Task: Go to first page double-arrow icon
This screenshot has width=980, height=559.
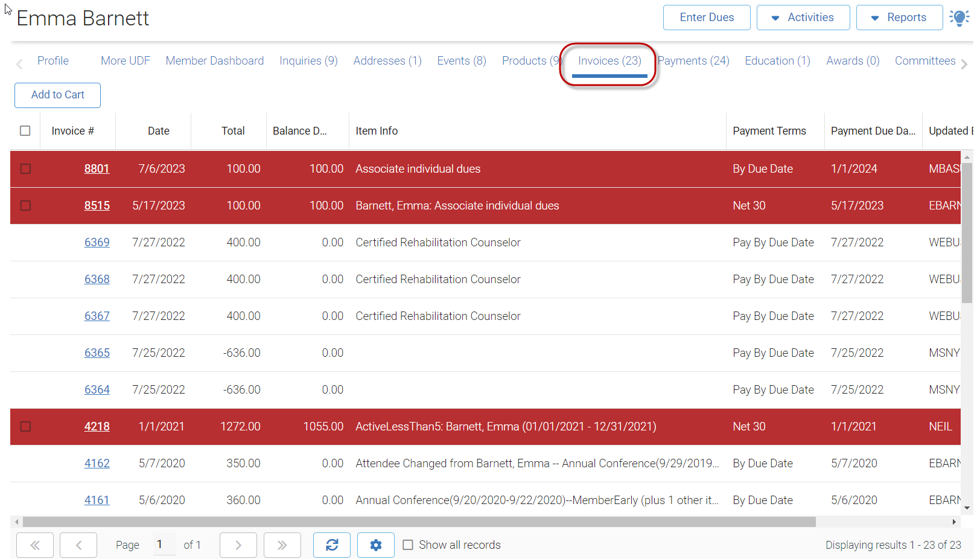Action: tap(35, 545)
